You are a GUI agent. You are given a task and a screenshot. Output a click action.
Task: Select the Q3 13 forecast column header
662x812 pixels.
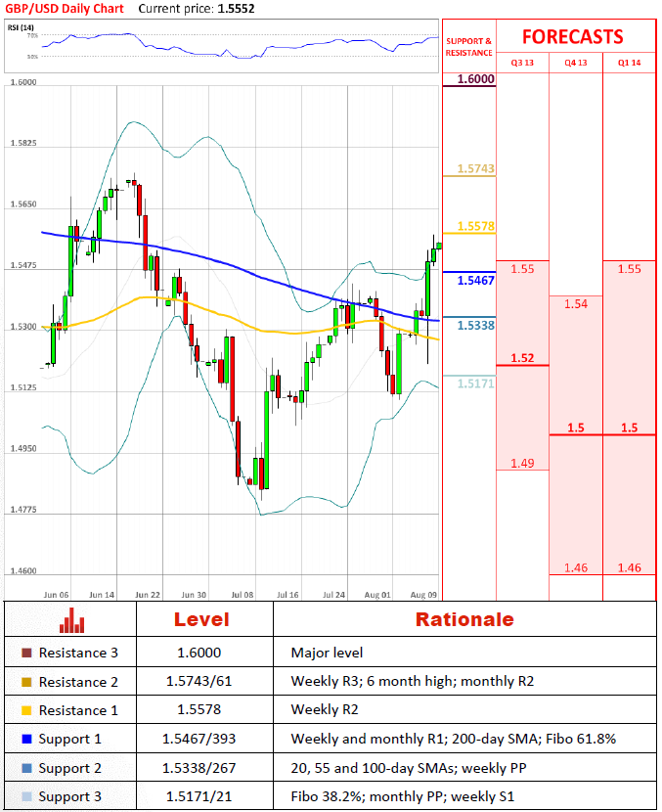[522, 63]
